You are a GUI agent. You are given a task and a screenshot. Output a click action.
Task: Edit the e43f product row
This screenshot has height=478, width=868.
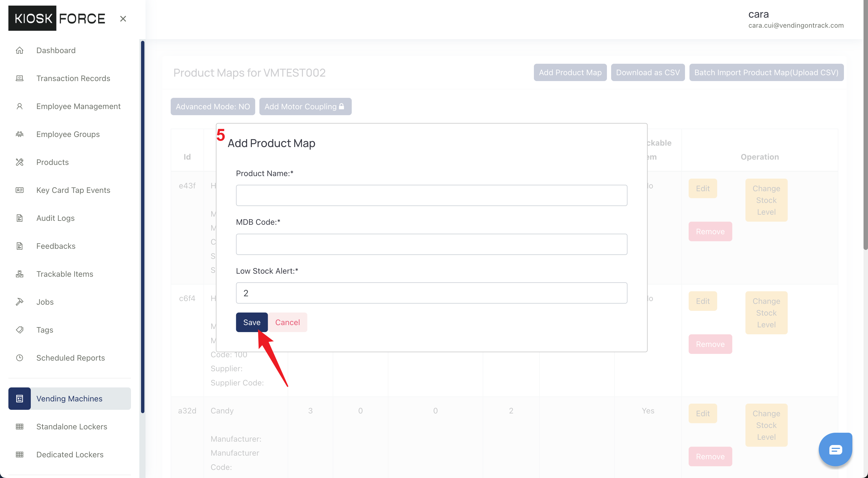point(703,188)
